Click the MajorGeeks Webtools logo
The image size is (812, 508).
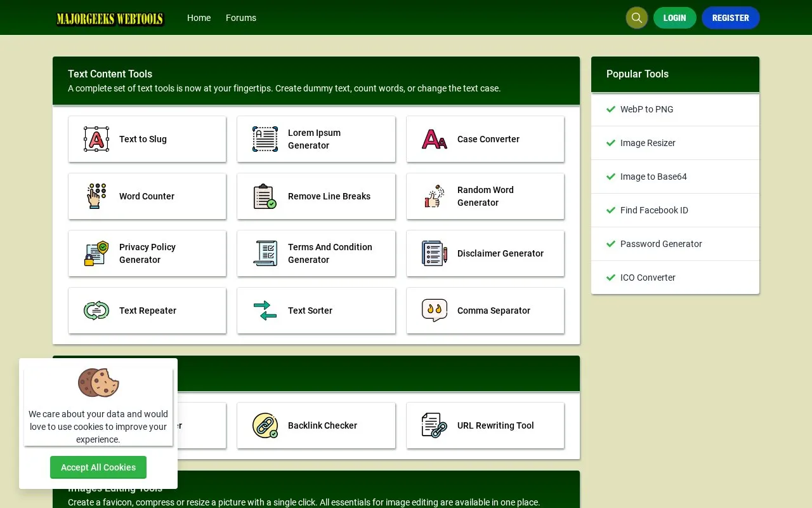click(x=110, y=18)
